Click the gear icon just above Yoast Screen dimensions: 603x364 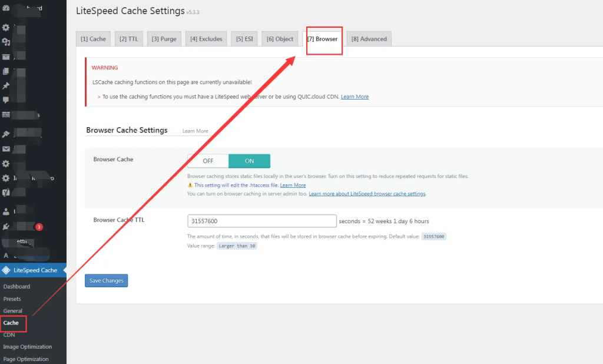coord(6,178)
